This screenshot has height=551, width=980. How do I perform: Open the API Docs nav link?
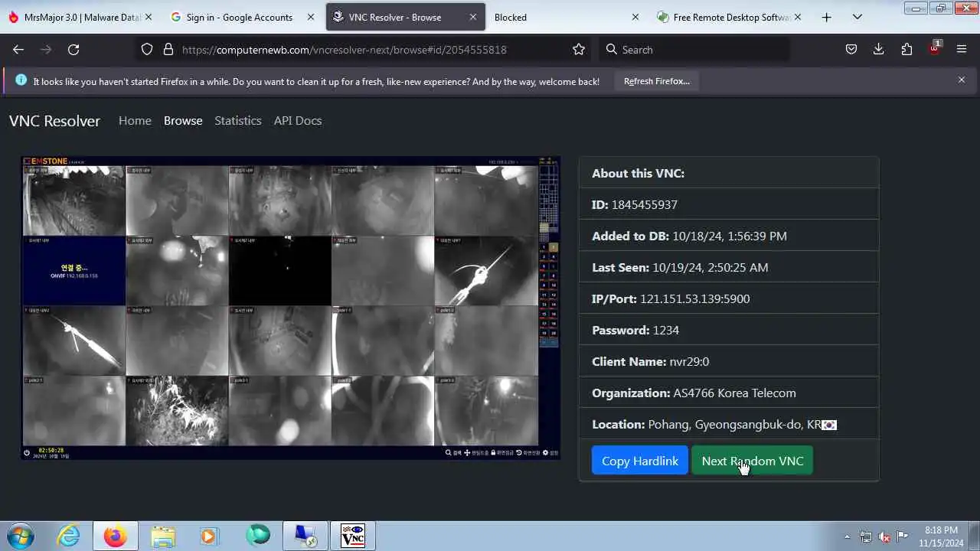pos(298,121)
